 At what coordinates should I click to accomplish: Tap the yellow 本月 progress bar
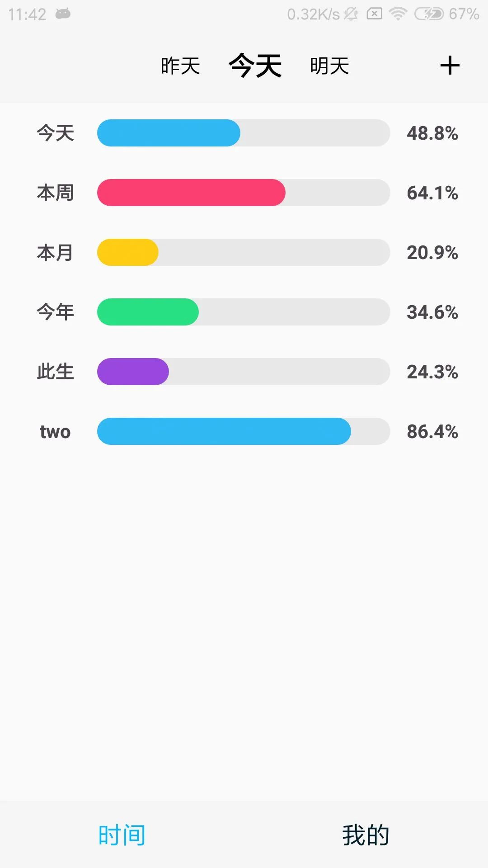coord(243,252)
